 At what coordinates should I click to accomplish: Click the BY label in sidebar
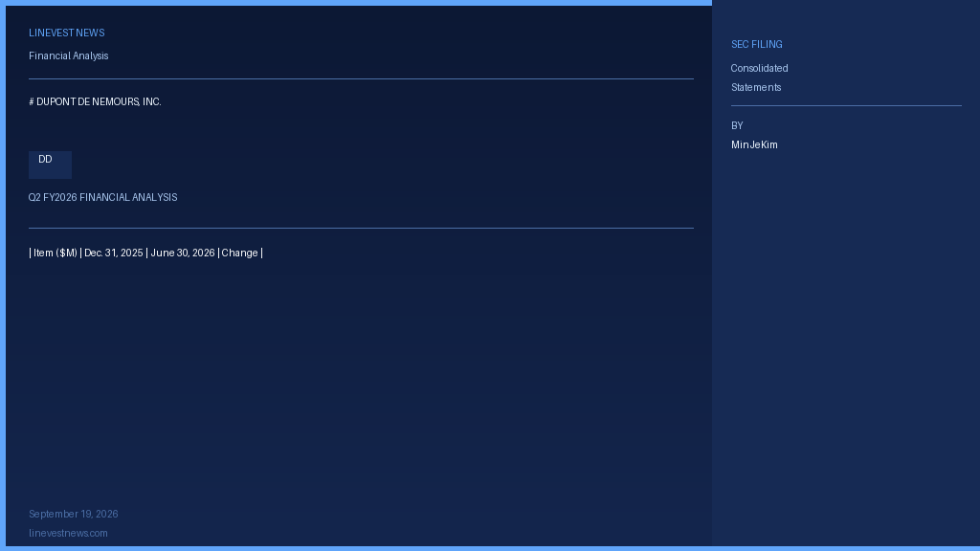(737, 125)
